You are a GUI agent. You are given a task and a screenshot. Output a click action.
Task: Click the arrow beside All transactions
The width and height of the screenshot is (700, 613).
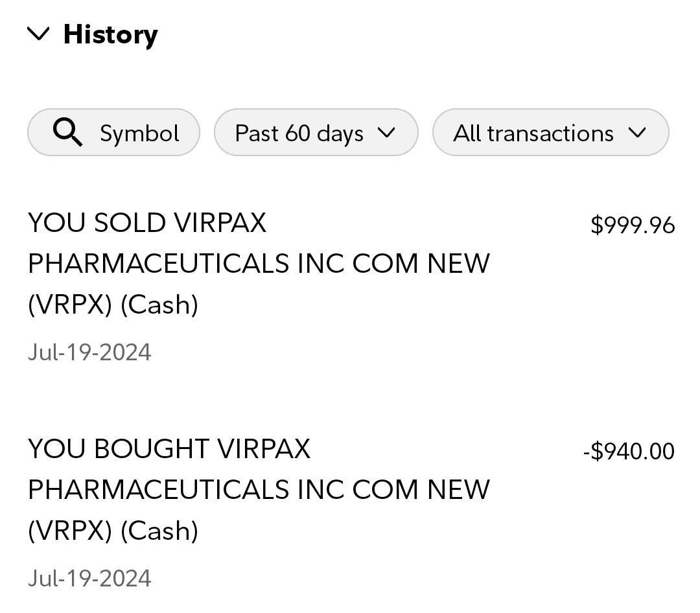tap(637, 133)
